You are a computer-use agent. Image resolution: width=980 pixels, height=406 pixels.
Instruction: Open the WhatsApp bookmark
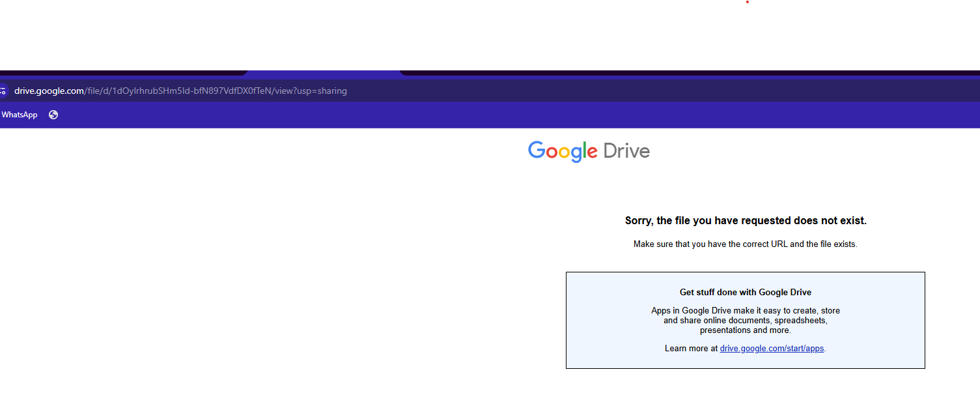click(20, 115)
